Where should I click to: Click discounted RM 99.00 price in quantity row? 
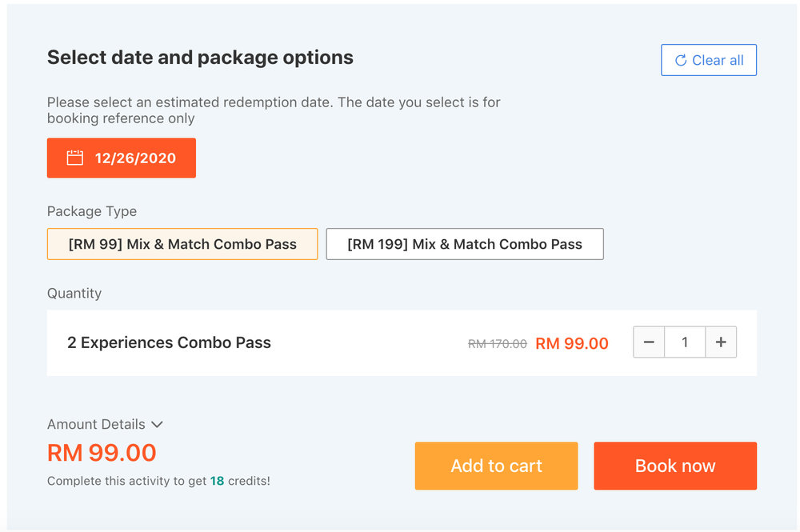571,343
